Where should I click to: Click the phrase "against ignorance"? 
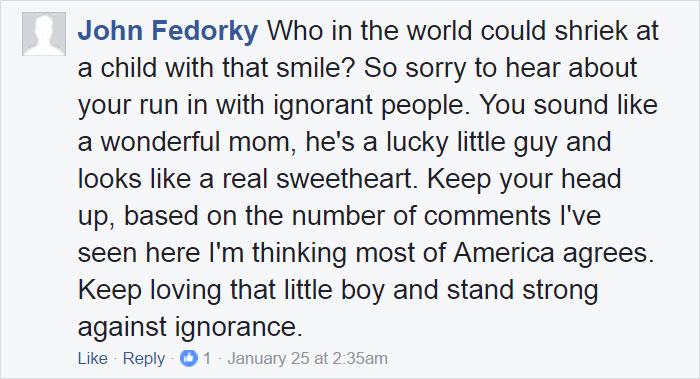pos(190,329)
